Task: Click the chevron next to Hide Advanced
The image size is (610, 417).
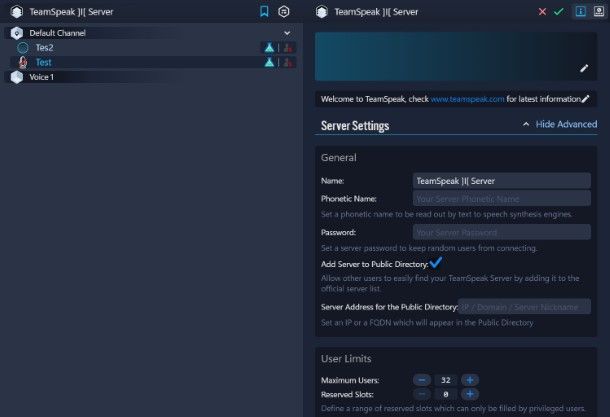Action: coord(526,124)
